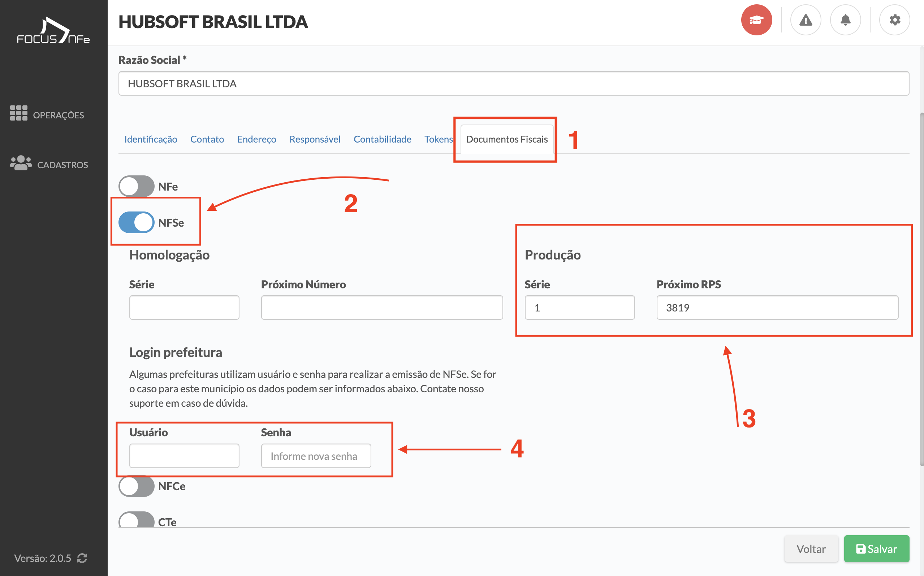
Task: Enable the NFCe toggle
Action: (137, 486)
